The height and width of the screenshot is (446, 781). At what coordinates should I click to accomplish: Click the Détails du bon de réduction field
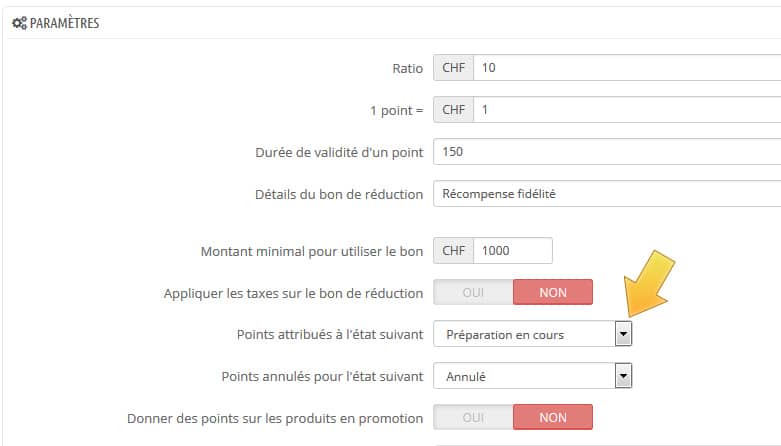(x=607, y=194)
